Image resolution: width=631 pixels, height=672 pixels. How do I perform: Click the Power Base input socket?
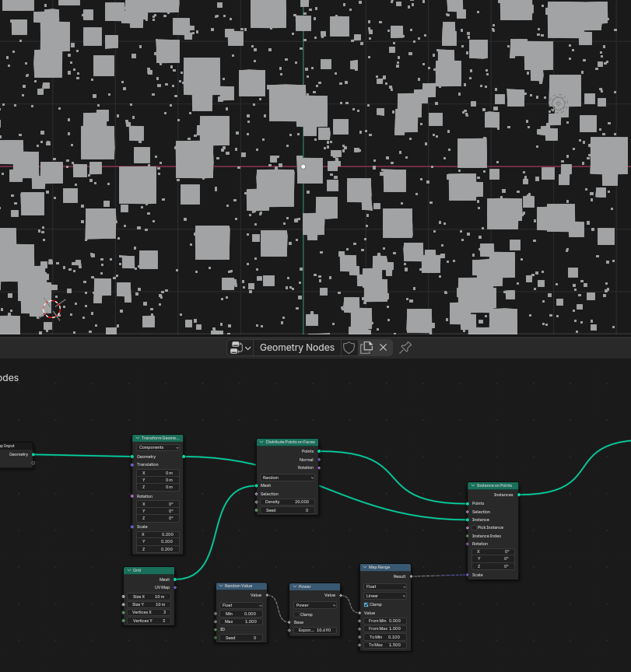[289, 622]
